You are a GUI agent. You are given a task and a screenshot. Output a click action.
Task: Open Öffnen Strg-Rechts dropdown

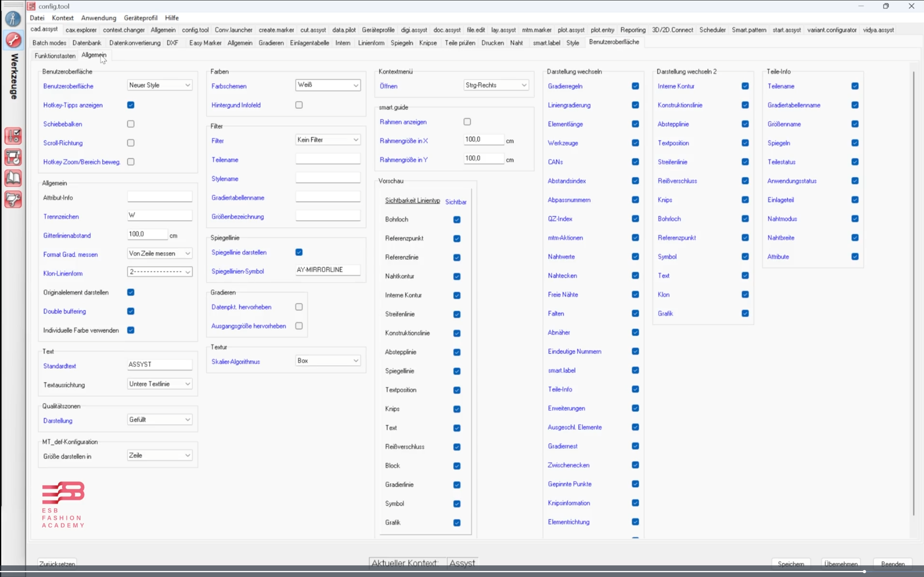point(496,85)
